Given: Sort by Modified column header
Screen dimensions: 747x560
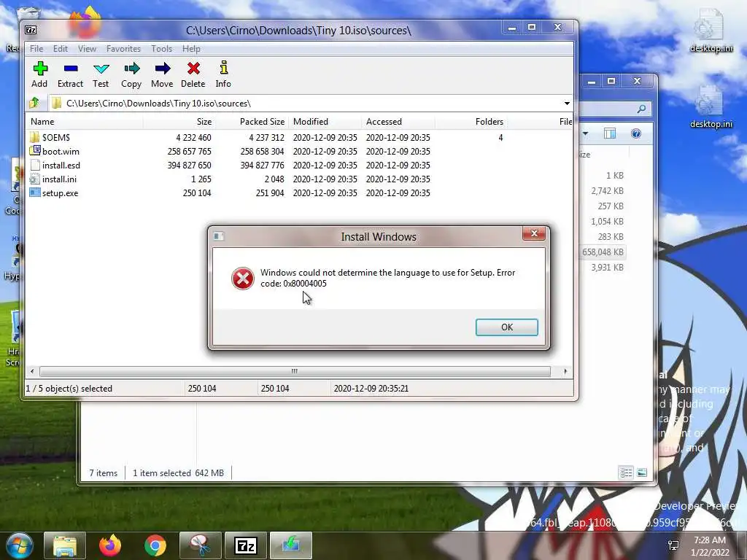Looking at the screenshot, I should click(325, 122).
